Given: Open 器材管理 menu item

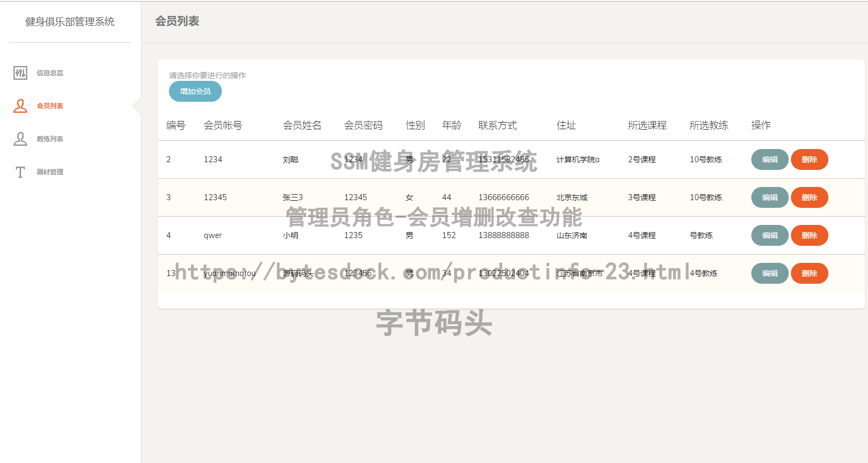Looking at the screenshot, I should click(x=50, y=172).
